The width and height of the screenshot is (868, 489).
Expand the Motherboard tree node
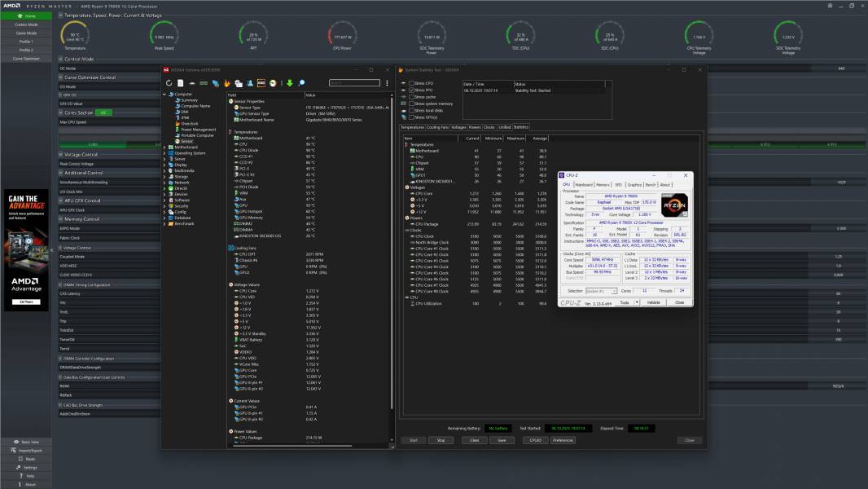(164, 147)
